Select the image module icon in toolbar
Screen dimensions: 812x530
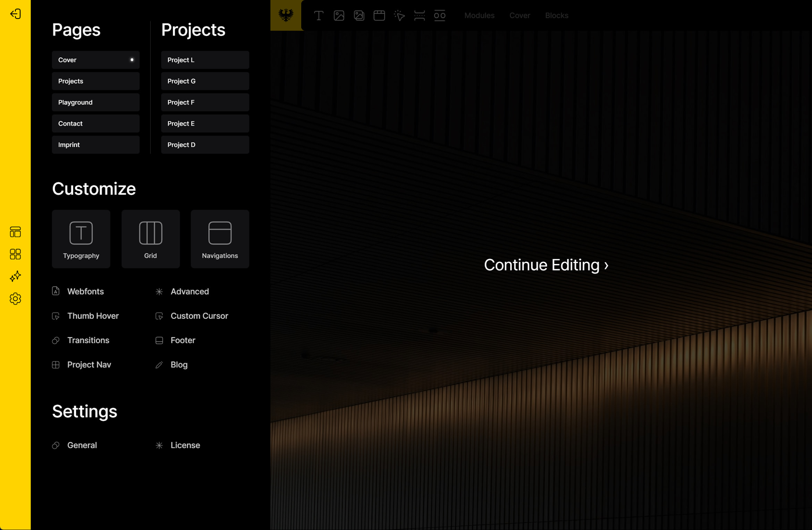(x=339, y=16)
